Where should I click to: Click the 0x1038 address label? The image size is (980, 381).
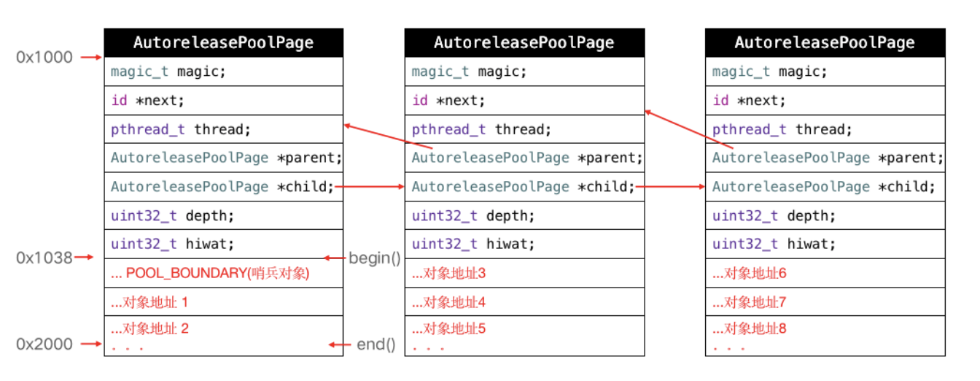click(44, 258)
